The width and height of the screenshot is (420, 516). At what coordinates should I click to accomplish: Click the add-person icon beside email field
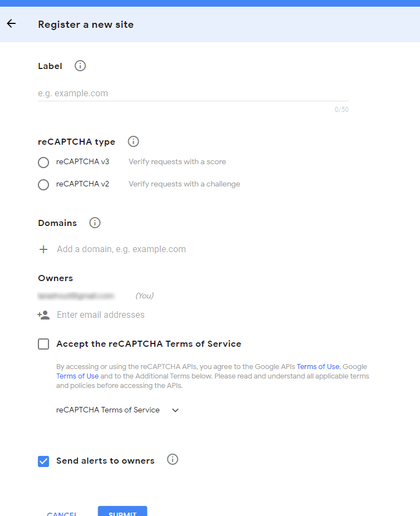tap(43, 314)
